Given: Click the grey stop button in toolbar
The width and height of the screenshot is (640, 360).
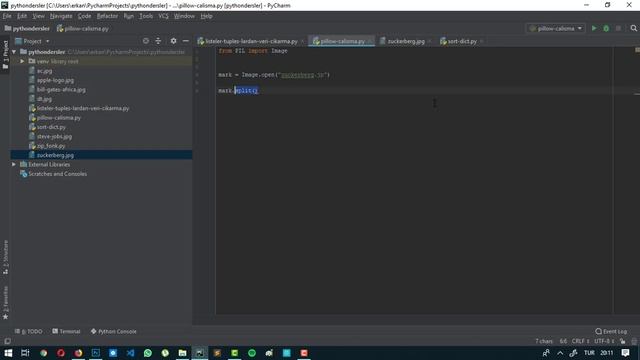Looking at the screenshot, I should (x=618, y=28).
